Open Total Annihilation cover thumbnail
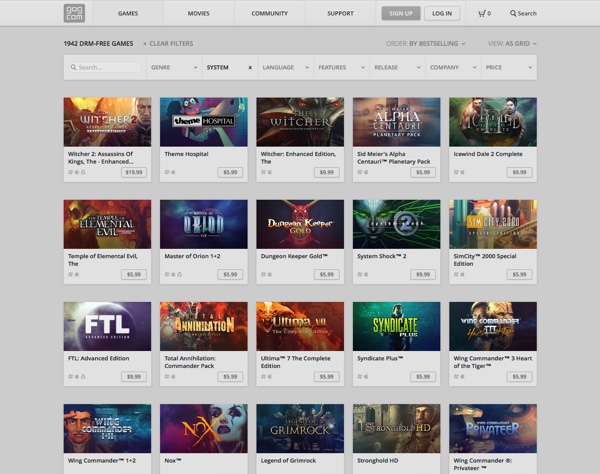 click(204, 326)
